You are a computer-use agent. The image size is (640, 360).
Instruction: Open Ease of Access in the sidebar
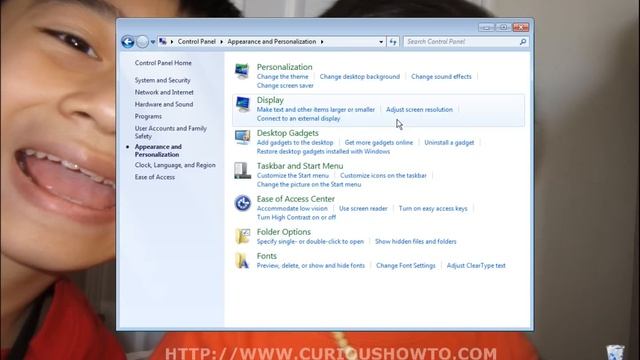coord(155,177)
